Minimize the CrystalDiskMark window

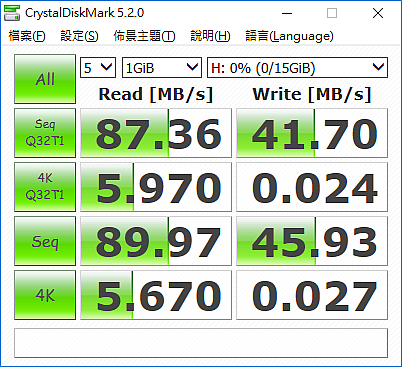(287, 13)
